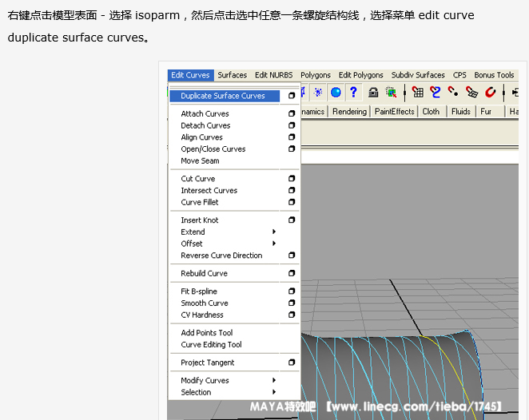The image size is (529, 420).
Task: Expand the Extend submenu
Action: click(x=274, y=232)
